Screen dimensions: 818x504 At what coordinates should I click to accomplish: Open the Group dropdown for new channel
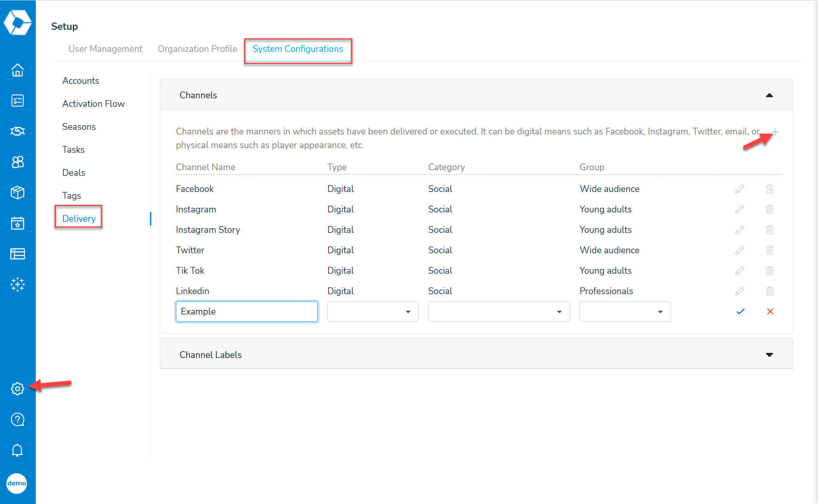pos(625,312)
